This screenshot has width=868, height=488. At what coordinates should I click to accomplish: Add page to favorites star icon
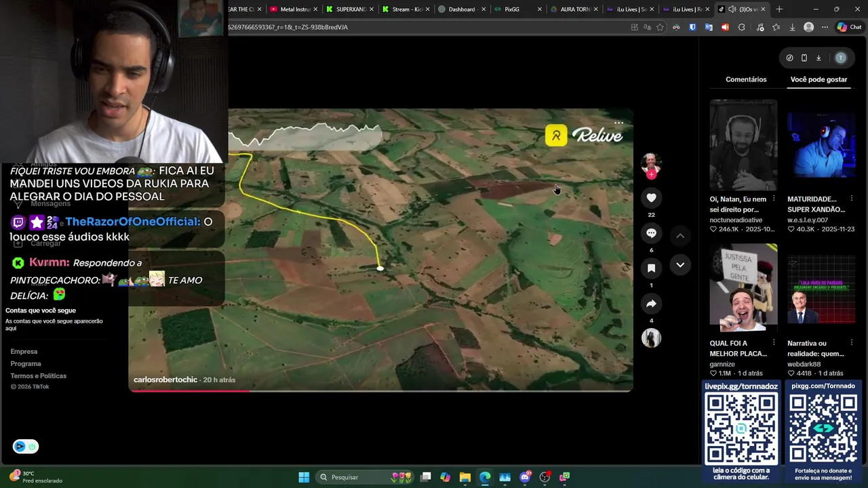point(660,27)
